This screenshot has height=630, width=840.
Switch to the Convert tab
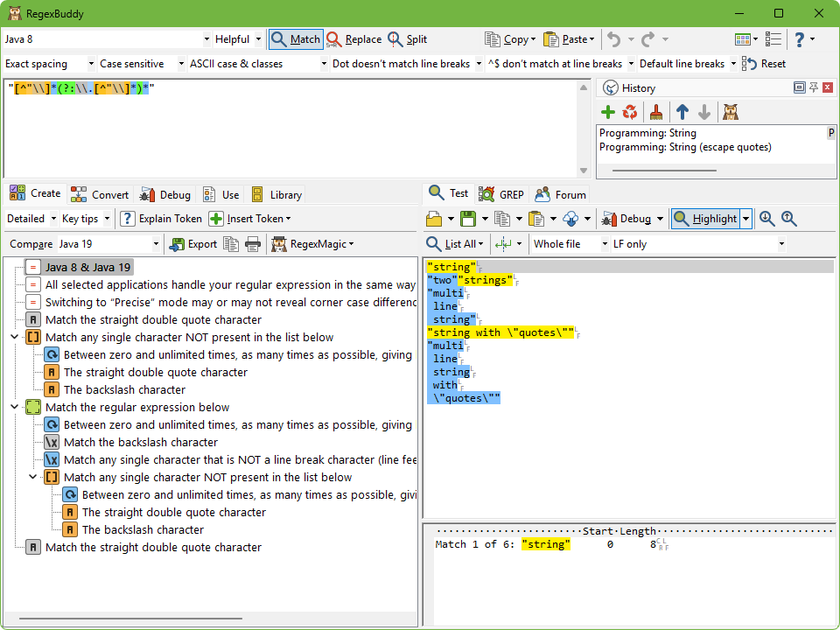[x=100, y=194]
